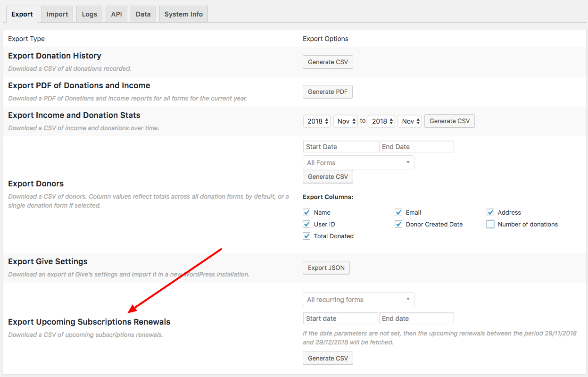Uncheck the Name export column
The height and width of the screenshot is (377, 588).
click(307, 213)
